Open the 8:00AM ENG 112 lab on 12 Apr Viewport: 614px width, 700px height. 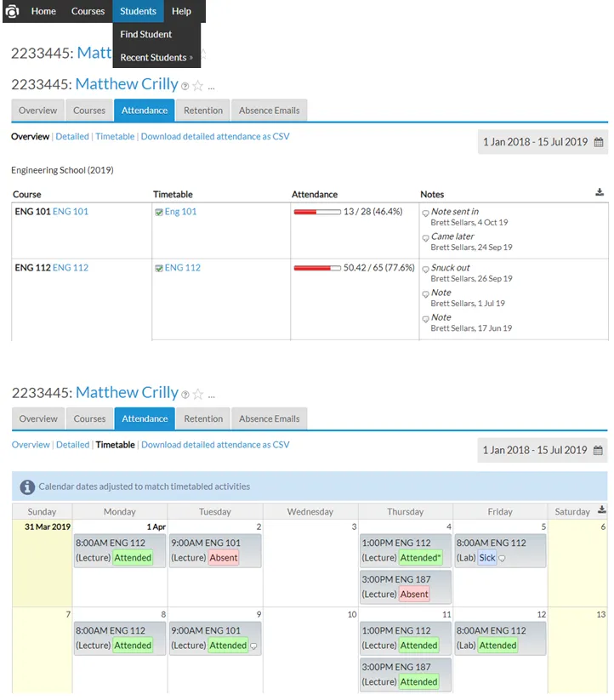tap(500, 638)
